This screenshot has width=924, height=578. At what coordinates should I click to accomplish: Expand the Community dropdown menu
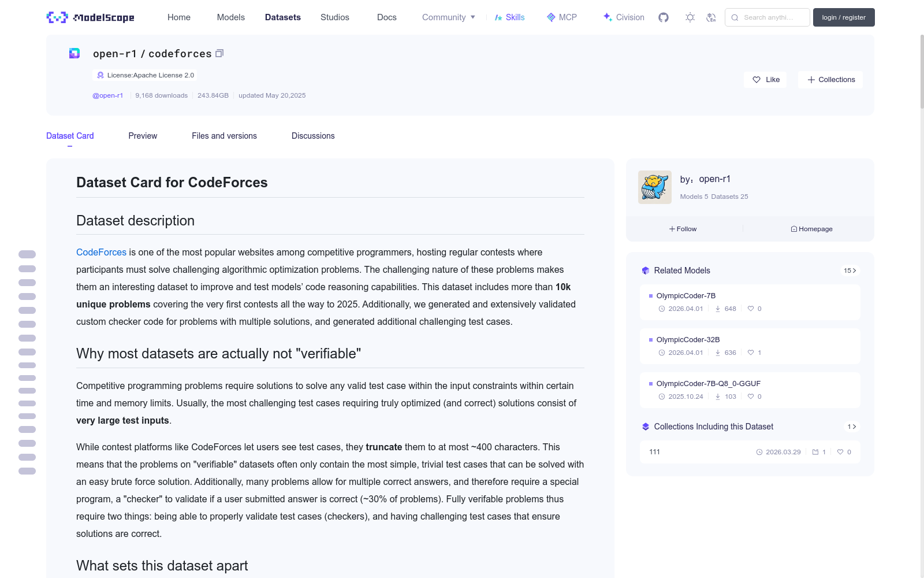click(x=449, y=17)
